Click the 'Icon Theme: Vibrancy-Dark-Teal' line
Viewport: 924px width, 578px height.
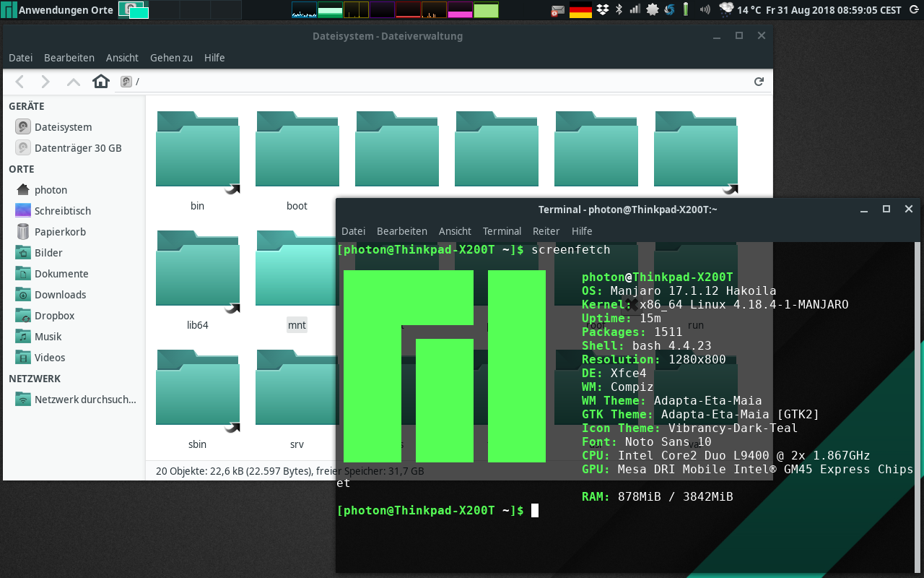point(690,428)
